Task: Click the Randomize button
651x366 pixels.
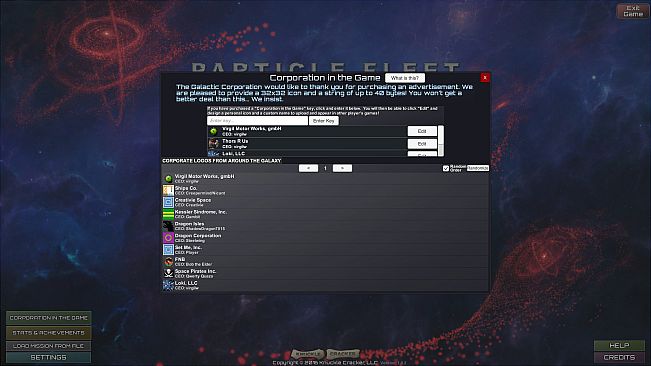Action: 477,168
